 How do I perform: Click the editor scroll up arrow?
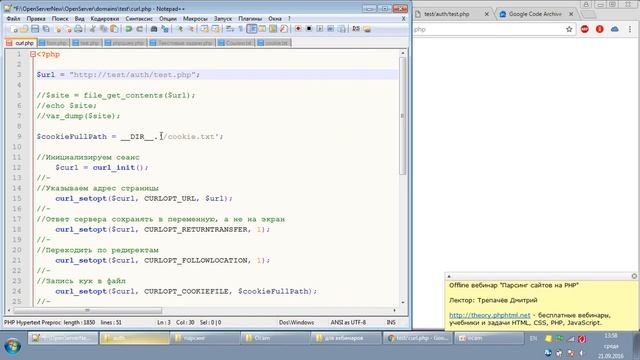coord(403,53)
